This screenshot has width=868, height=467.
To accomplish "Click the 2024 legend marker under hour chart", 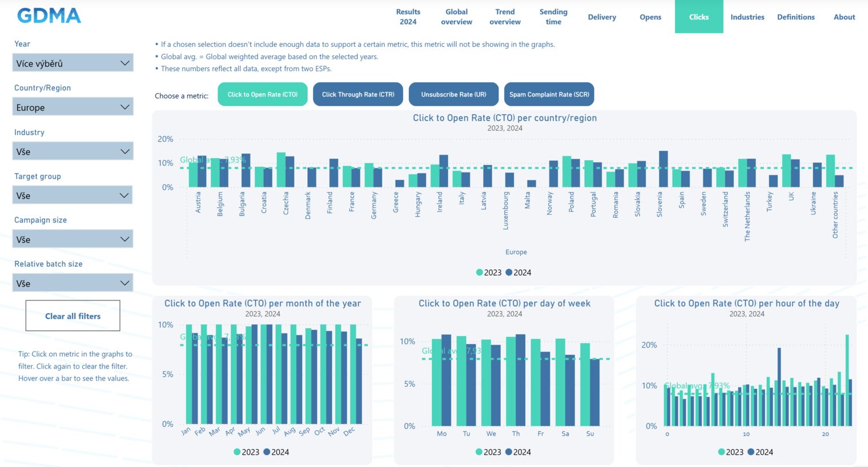I will click(x=751, y=452).
